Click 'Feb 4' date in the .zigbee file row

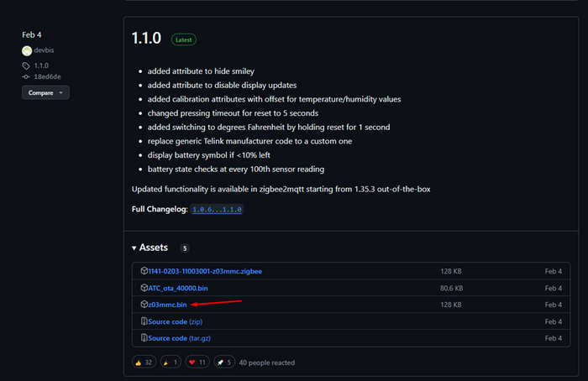(553, 271)
